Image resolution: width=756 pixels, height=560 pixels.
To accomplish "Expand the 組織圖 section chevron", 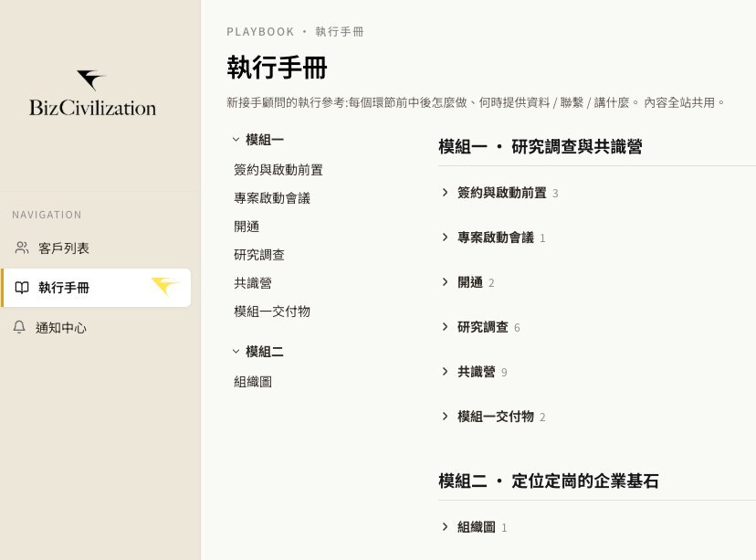I will (445, 527).
